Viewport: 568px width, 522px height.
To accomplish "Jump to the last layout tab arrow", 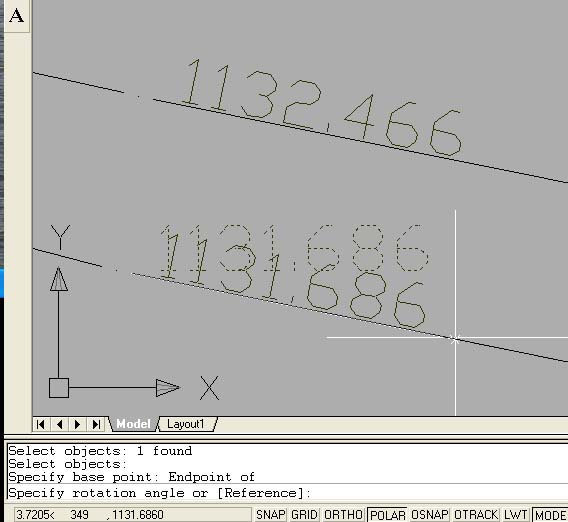I will [96, 424].
